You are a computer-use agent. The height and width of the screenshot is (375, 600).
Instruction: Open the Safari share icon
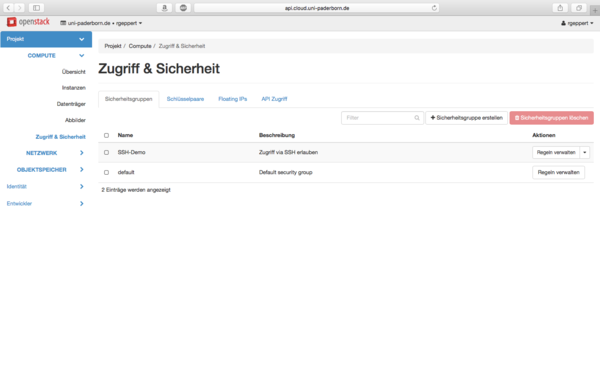[x=560, y=8]
